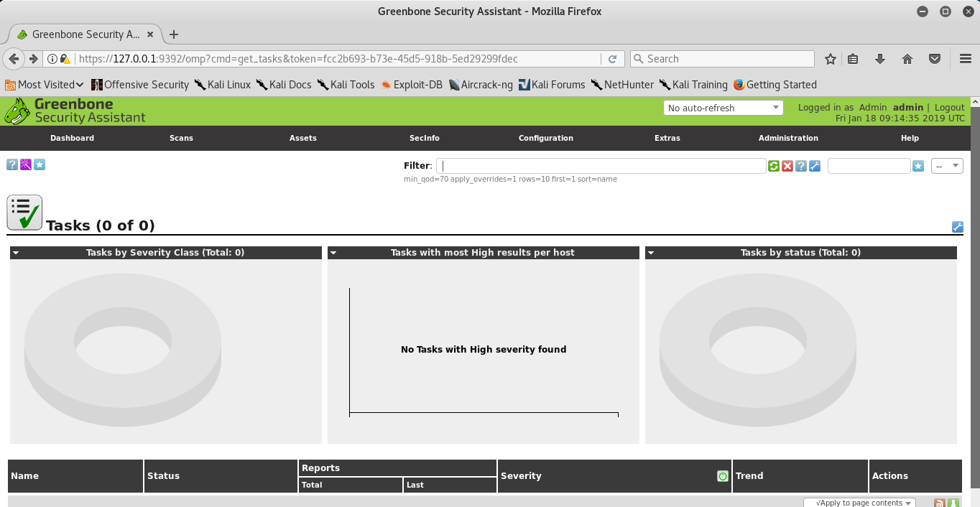Open the Configuration menu
980x507 pixels.
pos(546,138)
